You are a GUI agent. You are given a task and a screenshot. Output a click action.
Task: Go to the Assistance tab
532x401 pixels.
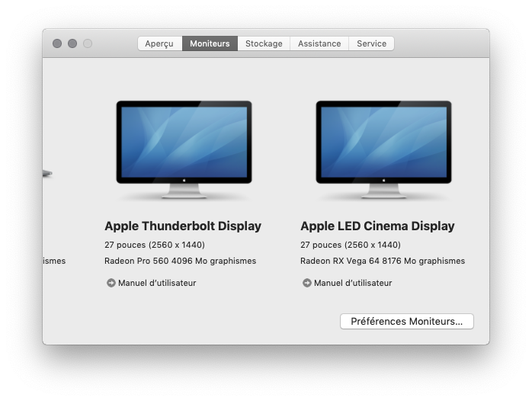click(319, 43)
